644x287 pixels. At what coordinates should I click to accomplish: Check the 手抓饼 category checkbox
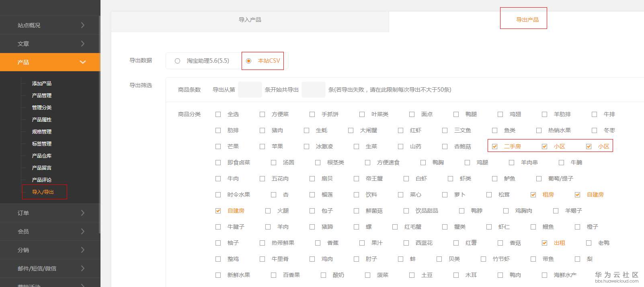point(312,114)
